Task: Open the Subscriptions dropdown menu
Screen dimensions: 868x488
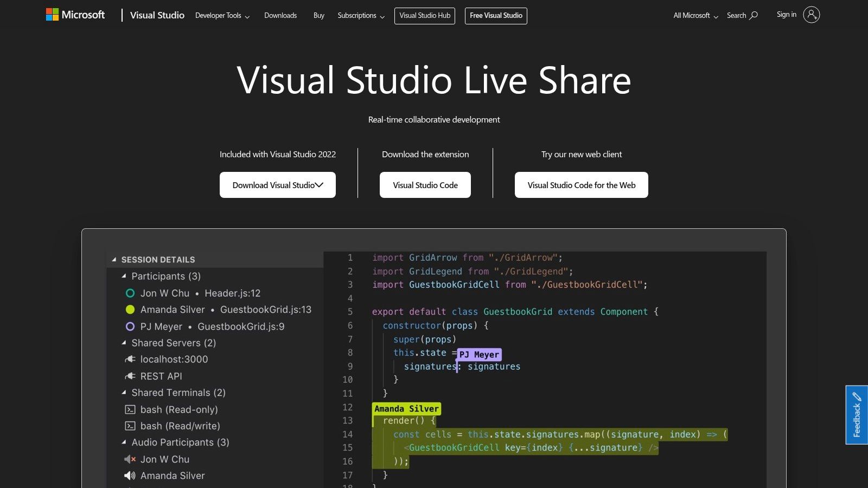Action: (361, 16)
